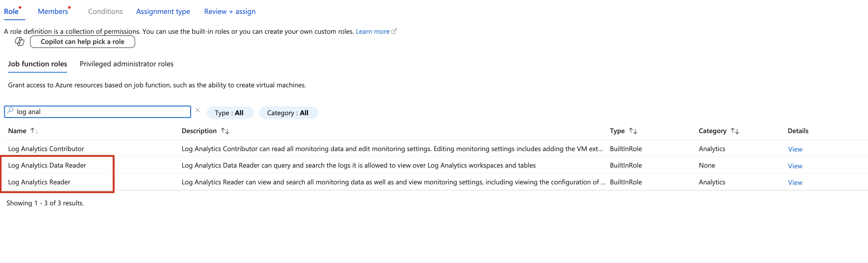868x263 pixels.
Task: Switch to the Assignment type tab
Action: tap(163, 11)
